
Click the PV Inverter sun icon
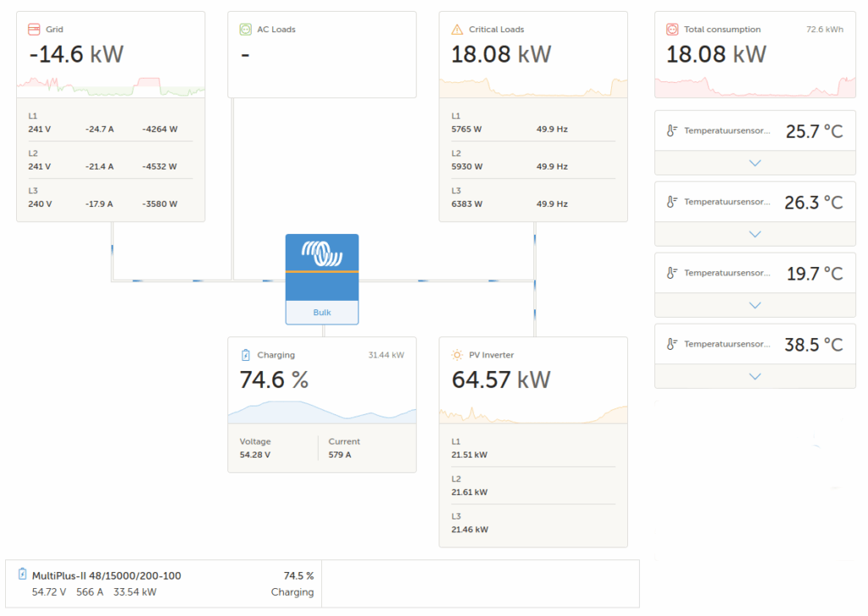point(458,355)
